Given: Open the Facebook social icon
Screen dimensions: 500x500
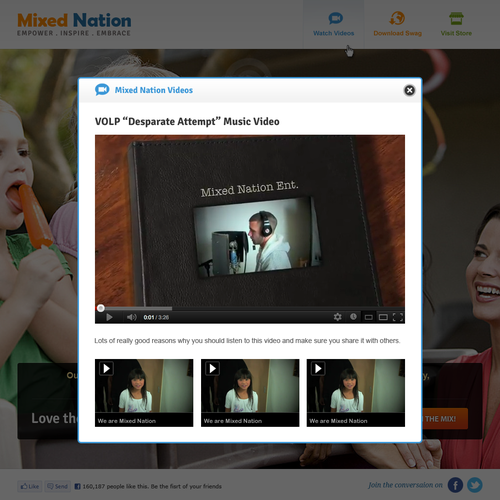Looking at the screenshot, I should (x=455, y=485).
